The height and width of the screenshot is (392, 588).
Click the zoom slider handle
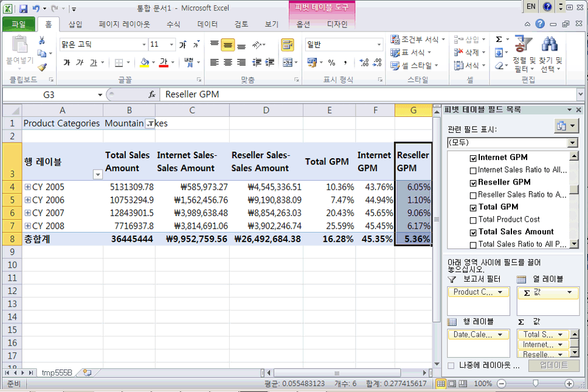coord(536,383)
